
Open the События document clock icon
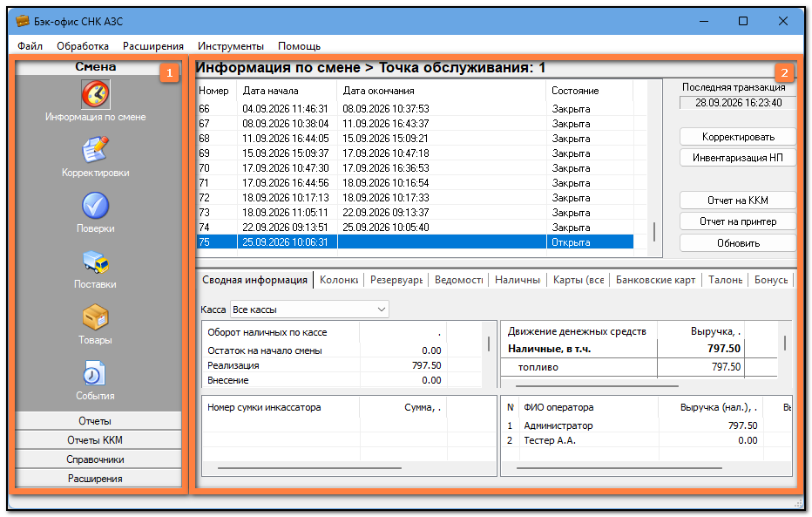tap(95, 373)
